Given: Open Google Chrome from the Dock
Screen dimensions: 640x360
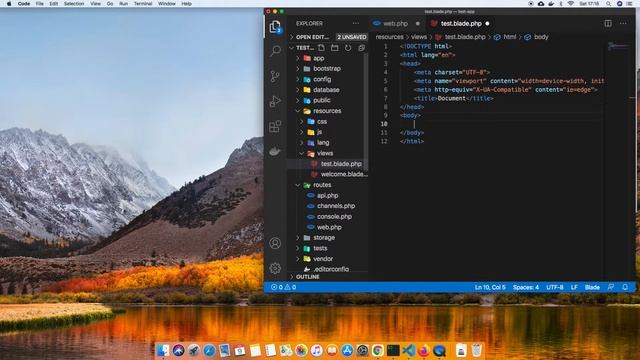Looking at the screenshot, I should pyautogui.click(x=378, y=350).
